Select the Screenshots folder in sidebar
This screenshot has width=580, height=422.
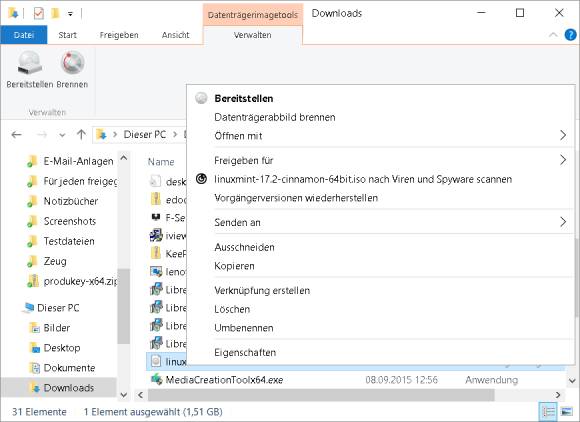coord(70,221)
